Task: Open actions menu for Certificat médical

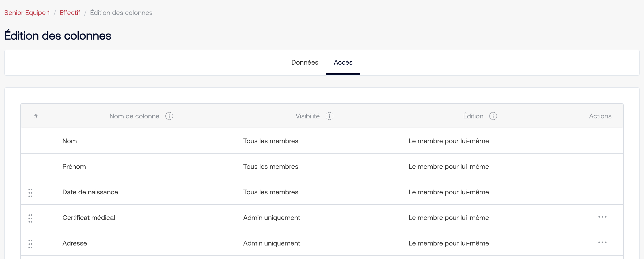Action: pyautogui.click(x=602, y=217)
